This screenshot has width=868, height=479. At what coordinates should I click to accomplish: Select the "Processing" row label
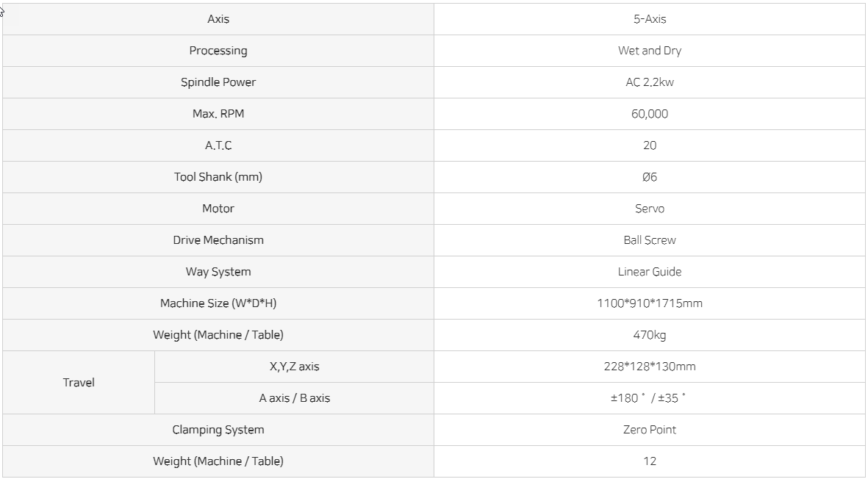click(218, 51)
